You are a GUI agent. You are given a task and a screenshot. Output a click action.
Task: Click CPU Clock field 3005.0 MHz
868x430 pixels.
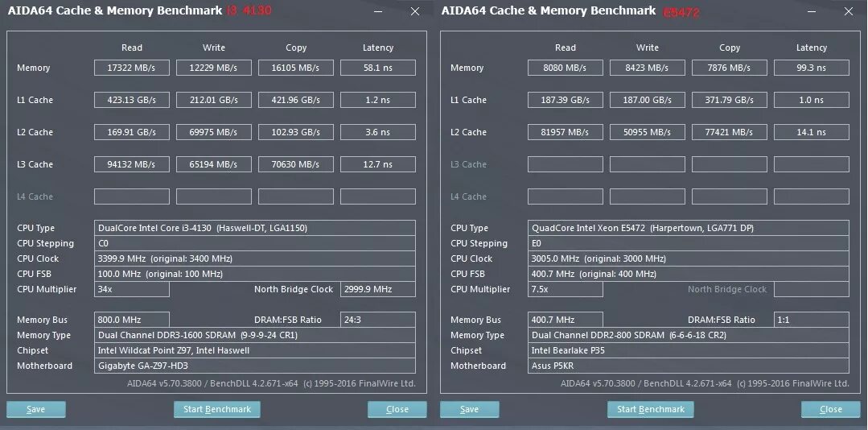(688, 258)
